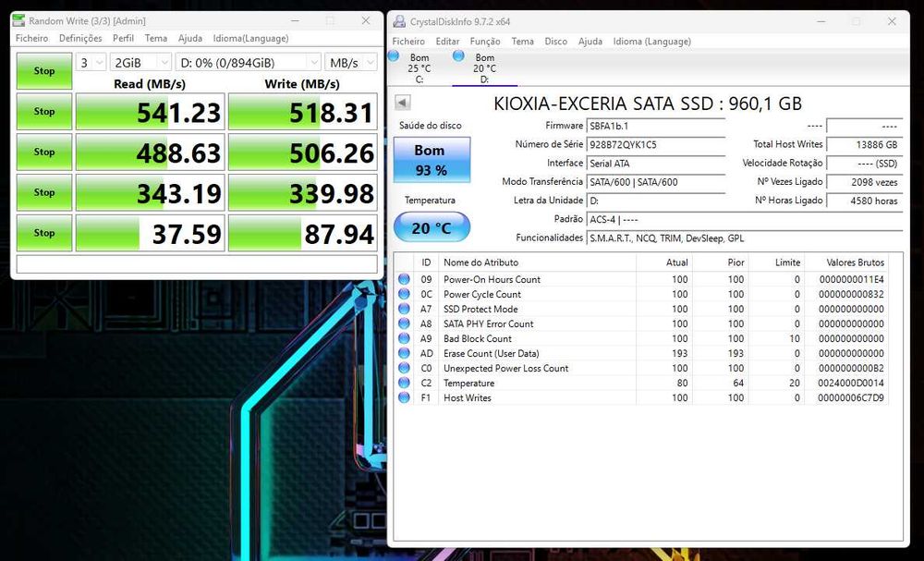Click Stop button on the 343.19 row
This screenshot has height=561, width=924.
click(x=44, y=192)
